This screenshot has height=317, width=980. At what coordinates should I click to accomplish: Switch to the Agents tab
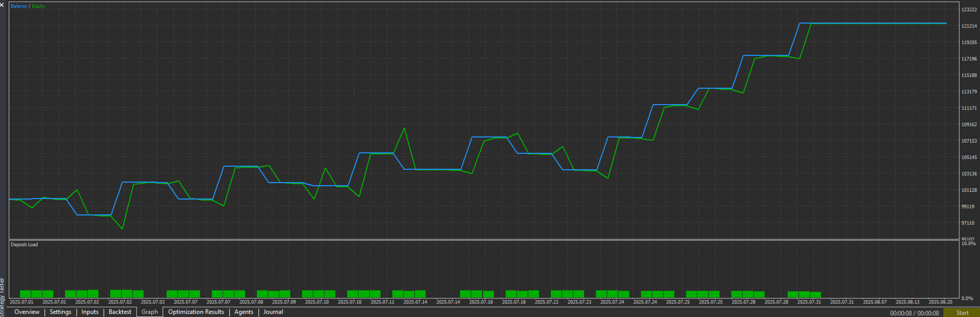244,312
